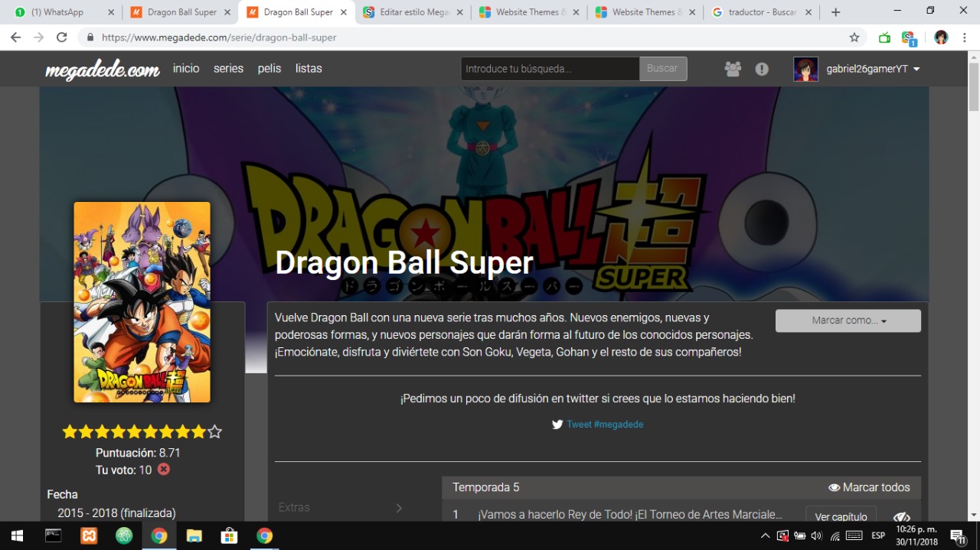Open the security warning tray icon
980x550 pixels.
(782, 535)
